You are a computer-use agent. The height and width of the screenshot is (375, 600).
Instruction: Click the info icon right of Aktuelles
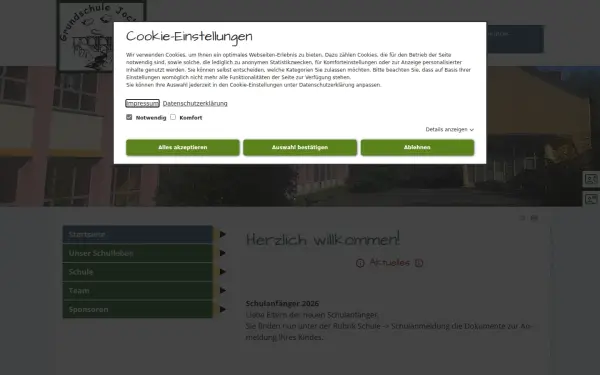click(x=419, y=263)
